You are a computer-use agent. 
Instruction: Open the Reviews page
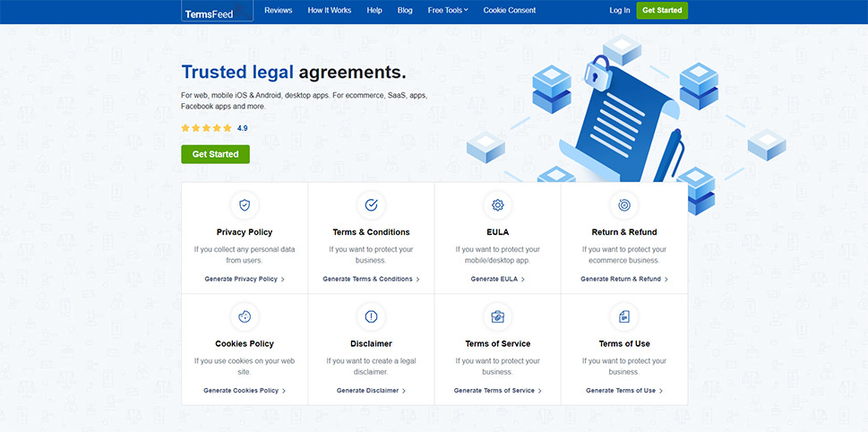279,10
